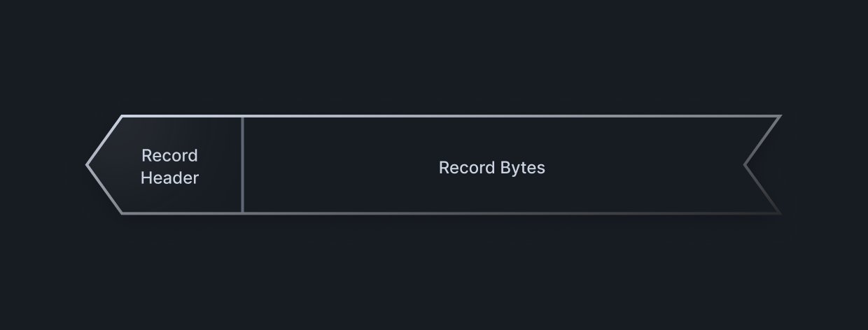Click the bottom-right corner of the banner
This screenshot has height=330, width=868.
coord(779,212)
